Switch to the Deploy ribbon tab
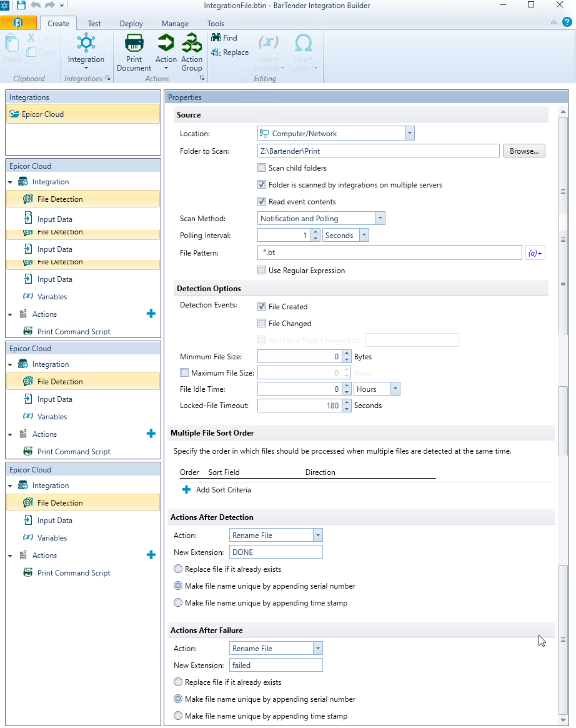The width and height of the screenshot is (576, 728). click(131, 24)
